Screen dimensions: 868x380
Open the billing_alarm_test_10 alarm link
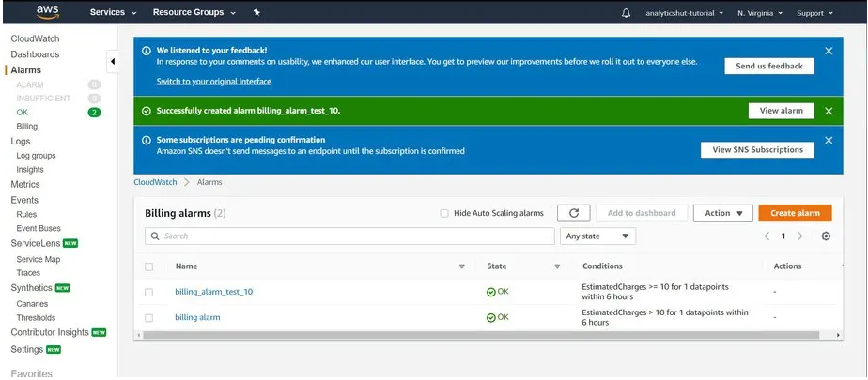point(213,292)
